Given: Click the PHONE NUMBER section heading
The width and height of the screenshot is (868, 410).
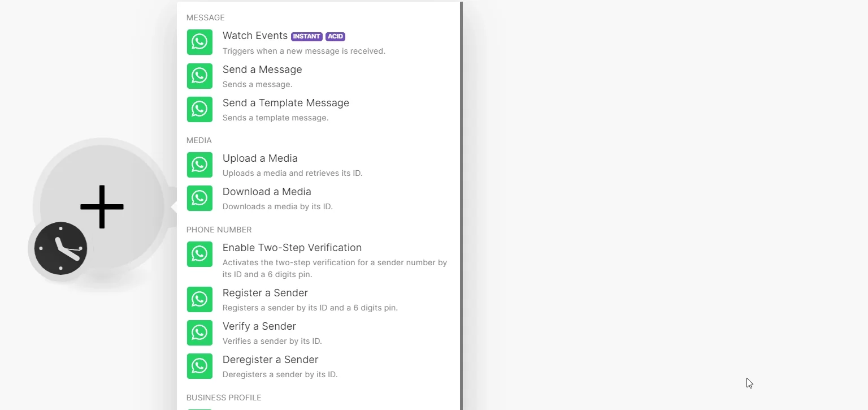Looking at the screenshot, I should (219, 230).
